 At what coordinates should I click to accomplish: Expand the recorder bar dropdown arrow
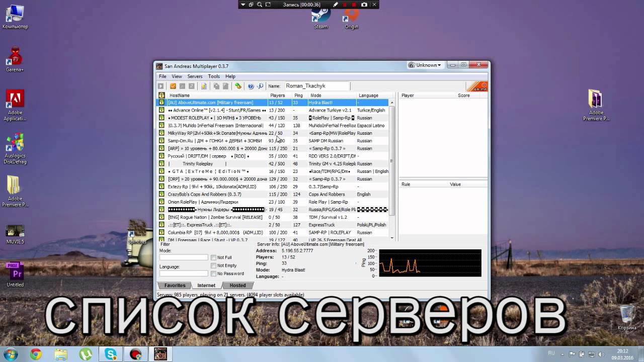[x=243, y=5]
